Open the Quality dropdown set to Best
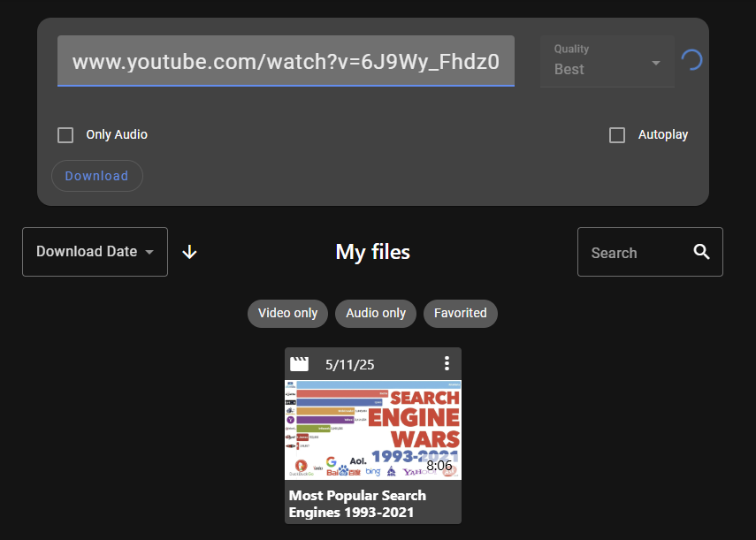The height and width of the screenshot is (540, 756). pyautogui.click(x=607, y=62)
